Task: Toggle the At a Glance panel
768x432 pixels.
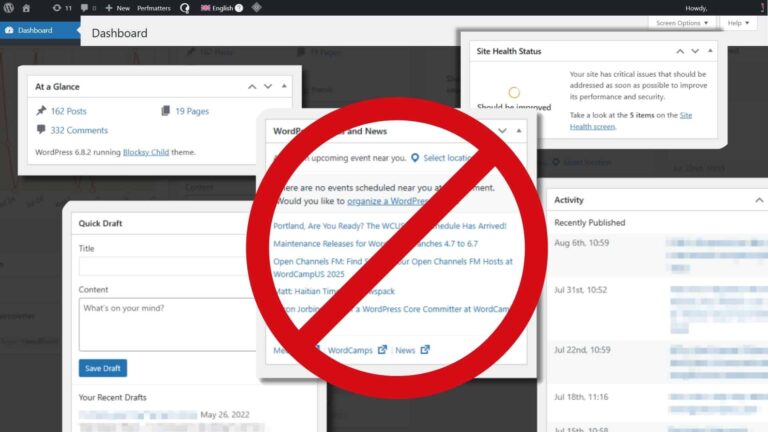Action: click(286, 87)
